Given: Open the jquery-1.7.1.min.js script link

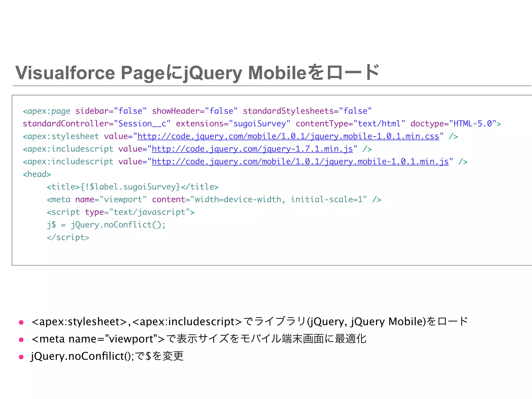Looking at the screenshot, I should (x=252, y=149).
